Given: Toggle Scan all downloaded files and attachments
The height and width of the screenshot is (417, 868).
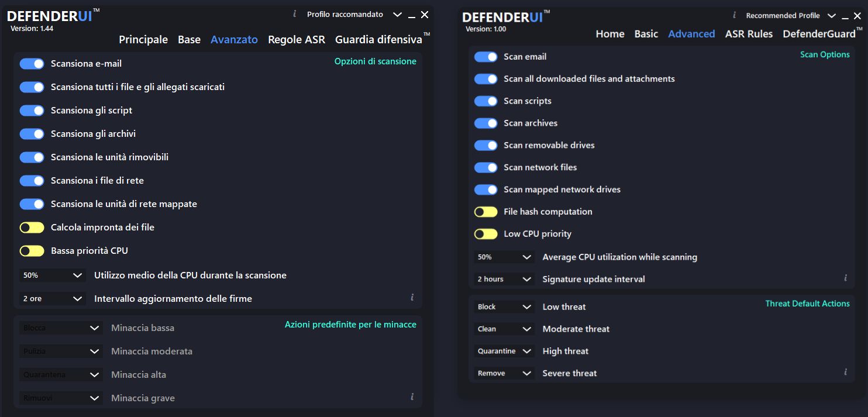Looking at the screenshot, I should [x=485, y=79].
